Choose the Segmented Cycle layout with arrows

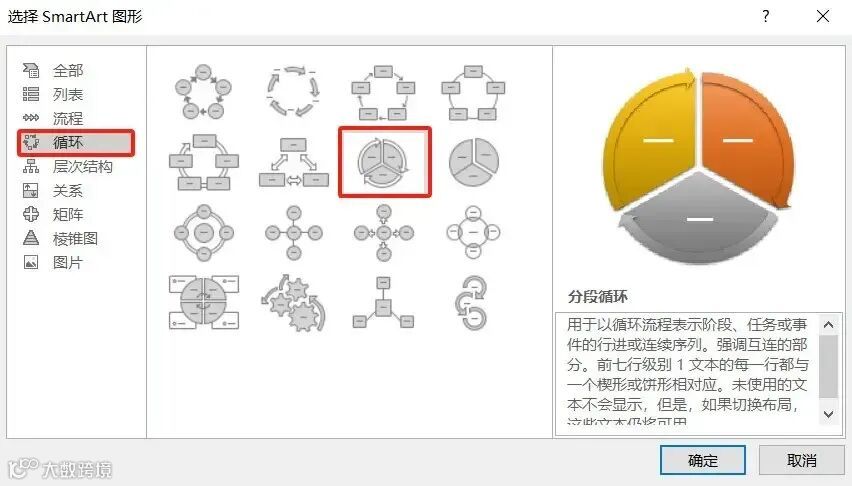point(384,162)
